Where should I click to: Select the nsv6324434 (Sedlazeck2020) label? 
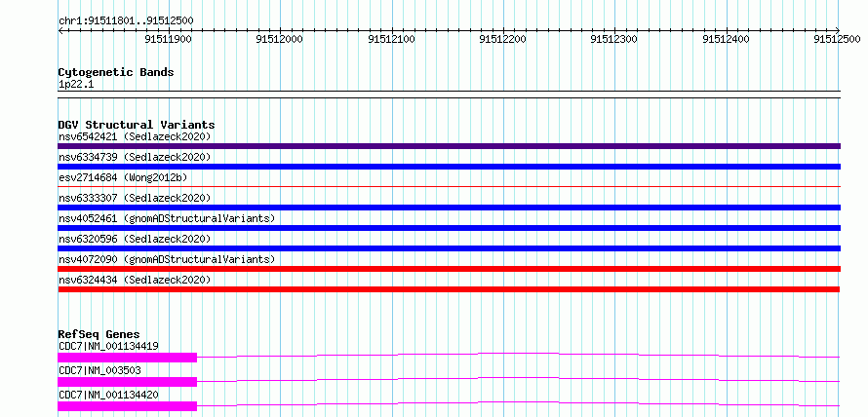coord(135,280)
